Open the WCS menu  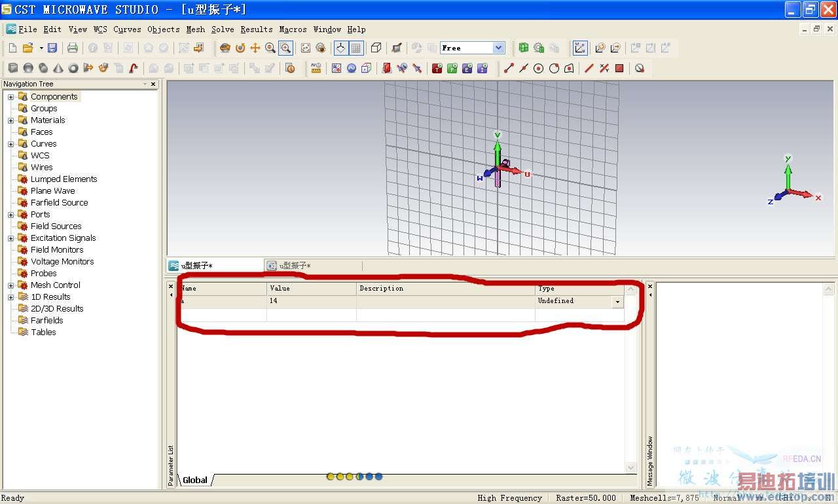100,29
